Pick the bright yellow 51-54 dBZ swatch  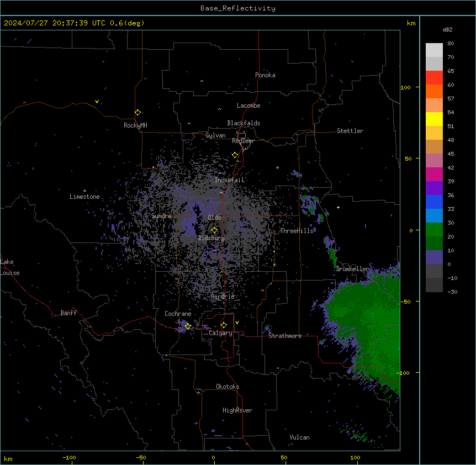coord(434,119)
